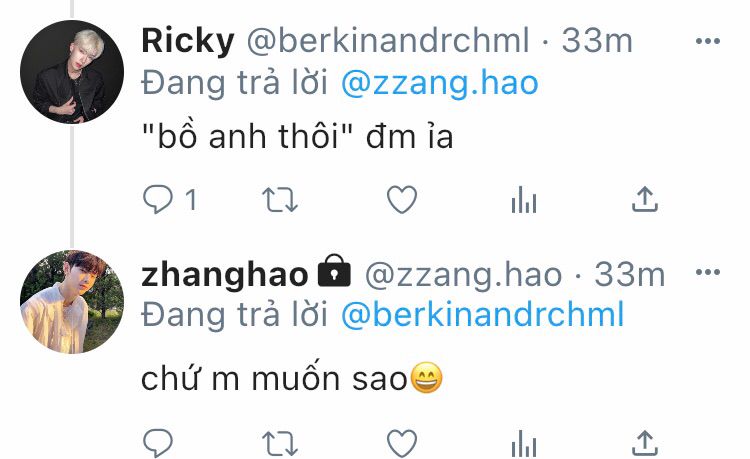Retweet Ricky's "bồ anh thôi" tweet

pyautogui.click(x=280, y=199)
